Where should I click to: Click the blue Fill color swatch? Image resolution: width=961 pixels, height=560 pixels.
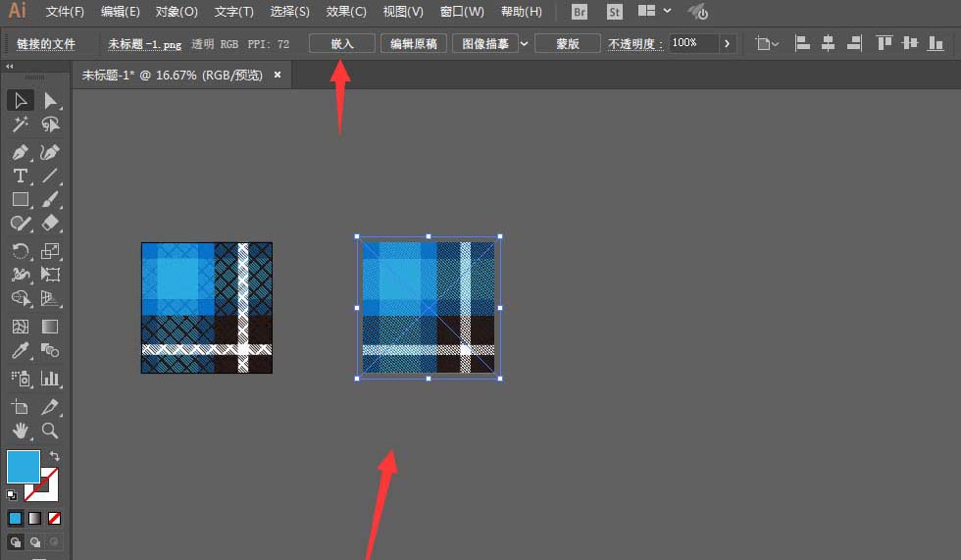(24, 467)
